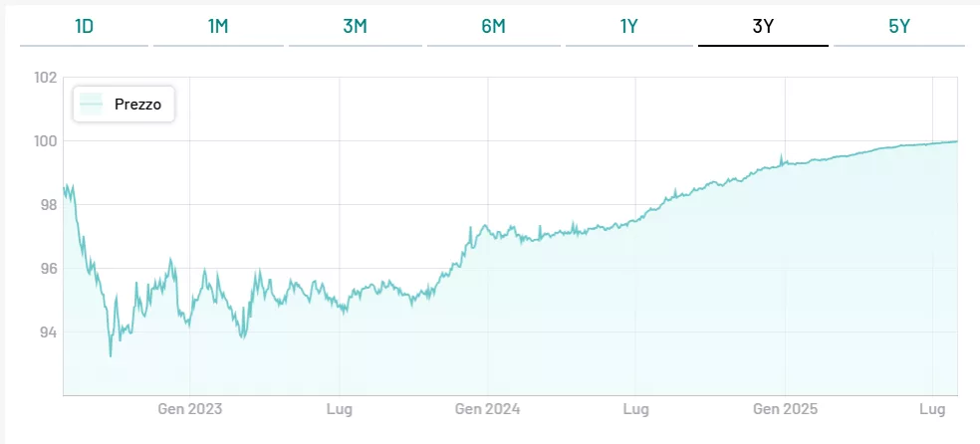Click the Prezzo legend color swatch
The height and width of the screenshot is (444, 980).
click(x=92, y=104)
